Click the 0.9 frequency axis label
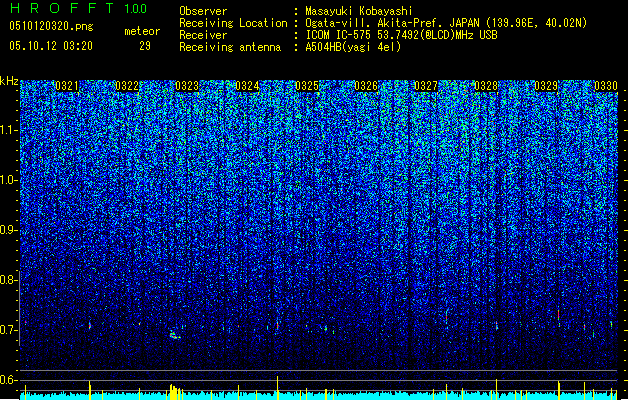Screen dimensions: 629x400 (x=9, y=230)
